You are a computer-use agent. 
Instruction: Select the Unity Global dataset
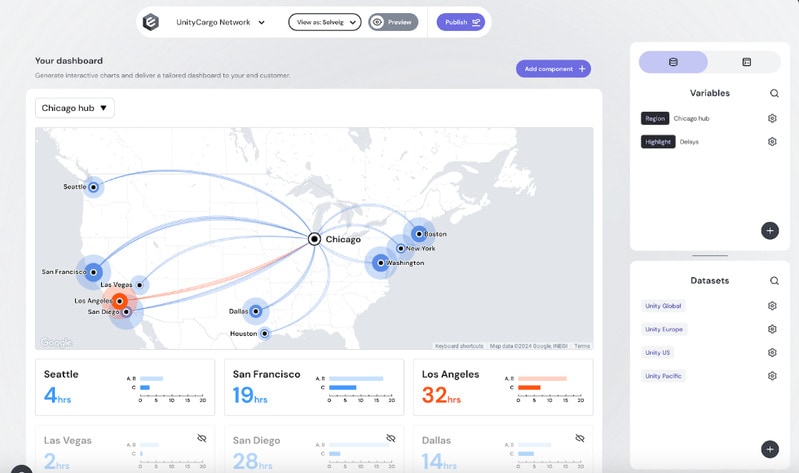coord(663,306)
